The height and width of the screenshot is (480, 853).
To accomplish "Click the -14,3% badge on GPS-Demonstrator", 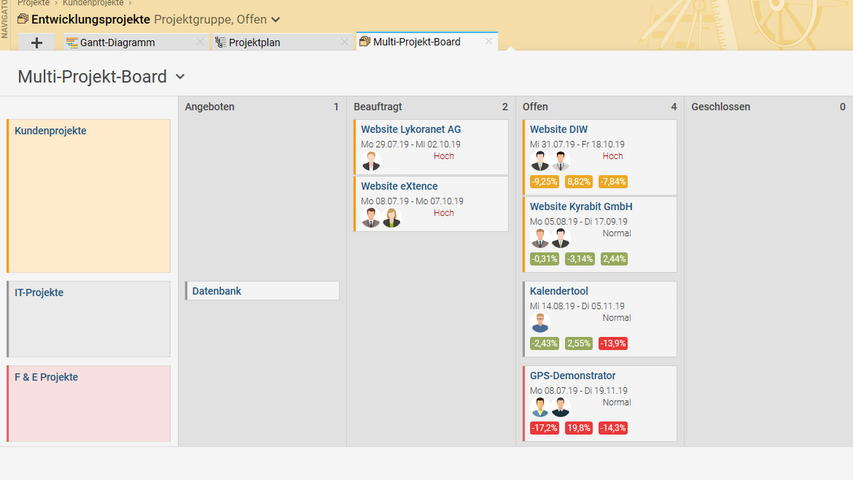I will pyautogui.click(x=613, y=428).
